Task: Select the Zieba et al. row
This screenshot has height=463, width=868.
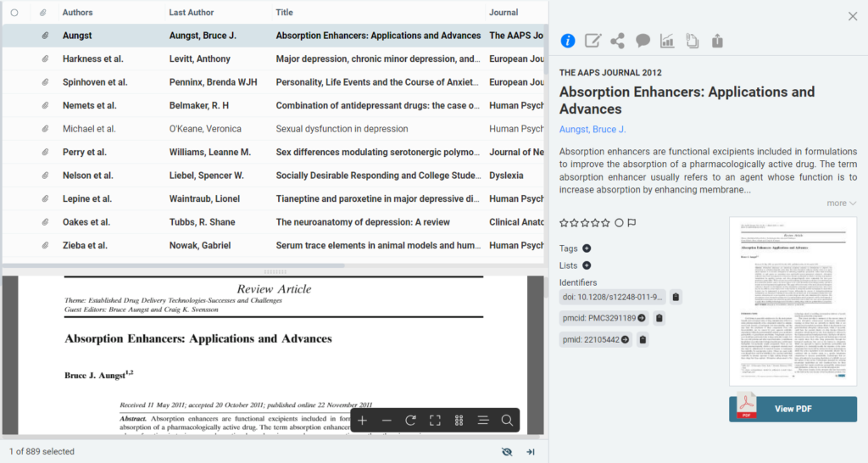Action: click(274, 245)
